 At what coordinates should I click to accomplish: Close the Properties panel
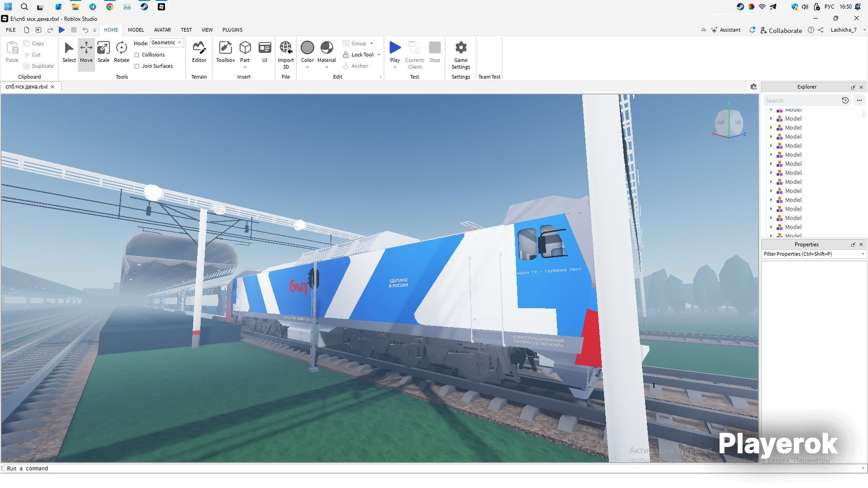click(861, 244)
